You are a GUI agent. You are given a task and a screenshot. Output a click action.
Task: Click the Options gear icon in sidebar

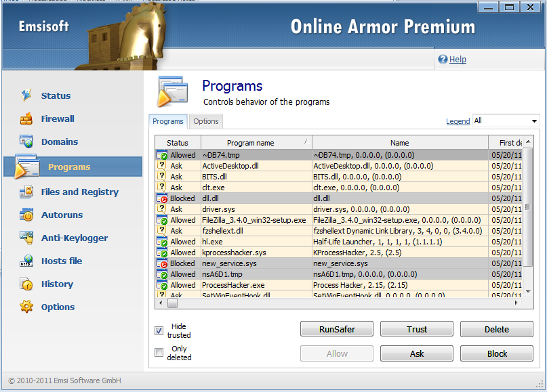(x=26, y=307)
